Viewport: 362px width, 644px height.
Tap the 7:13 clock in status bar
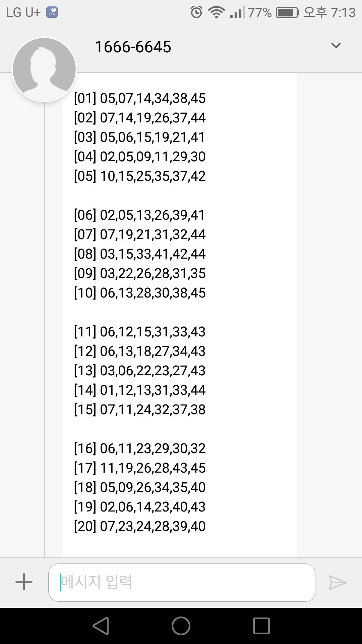tap(343, 12)
